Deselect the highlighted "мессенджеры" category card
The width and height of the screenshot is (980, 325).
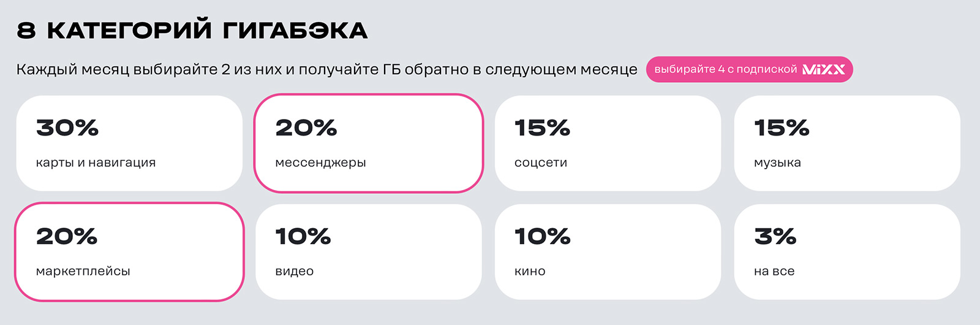point(369,143)
